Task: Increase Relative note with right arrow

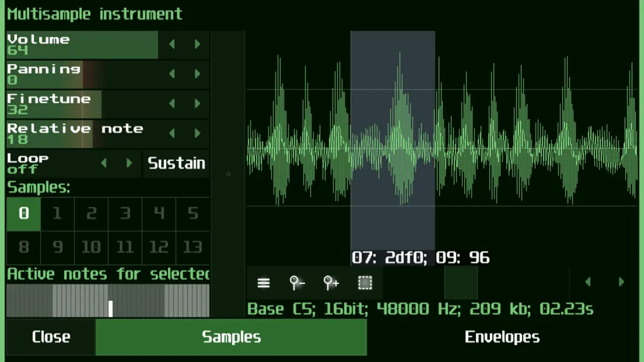Action: 197,133
